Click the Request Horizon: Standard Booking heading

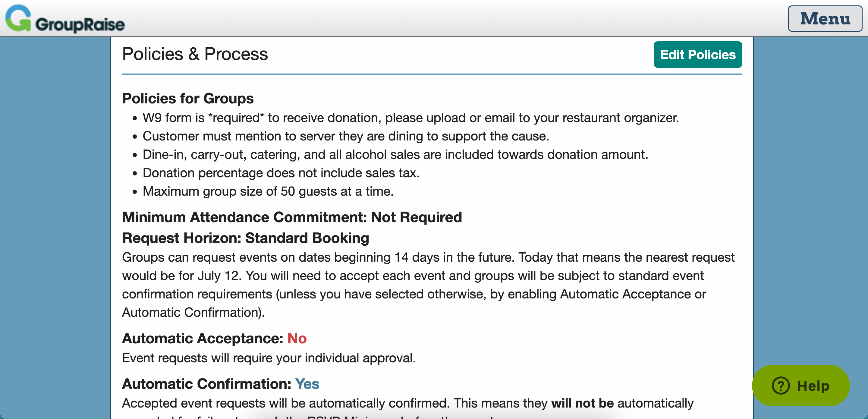click(245, 238)
